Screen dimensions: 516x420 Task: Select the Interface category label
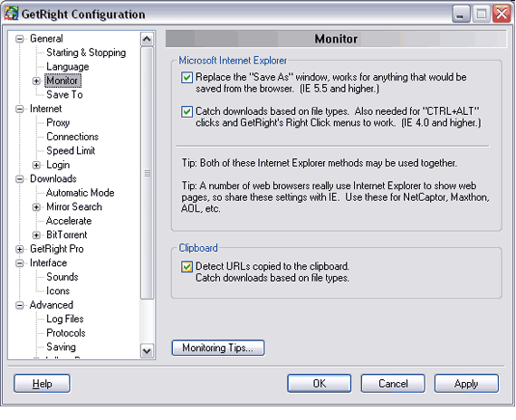[x=48, y=262]
